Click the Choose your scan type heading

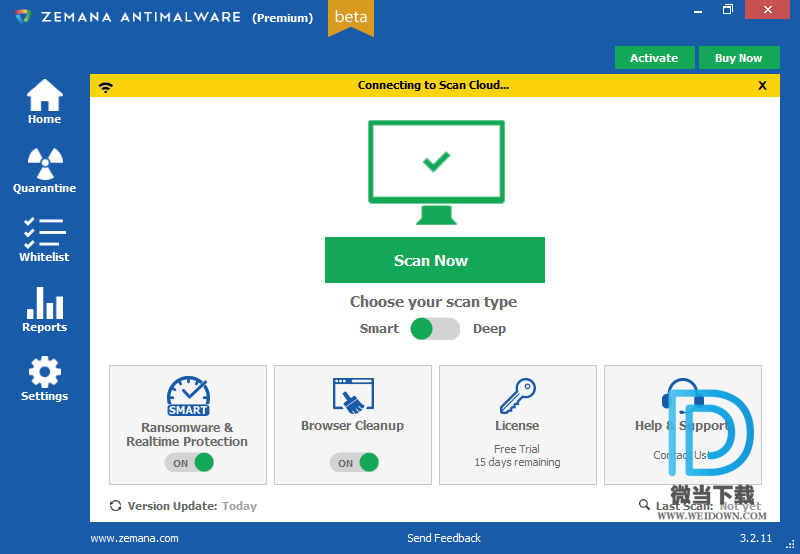tap(434, 302)
